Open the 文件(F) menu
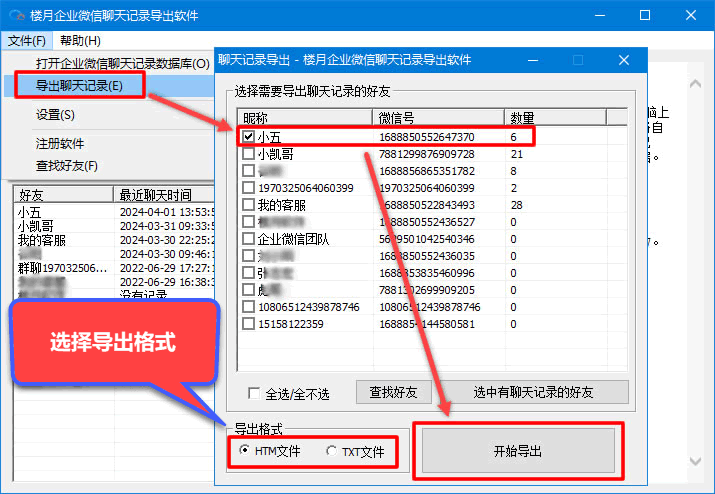 27,41
